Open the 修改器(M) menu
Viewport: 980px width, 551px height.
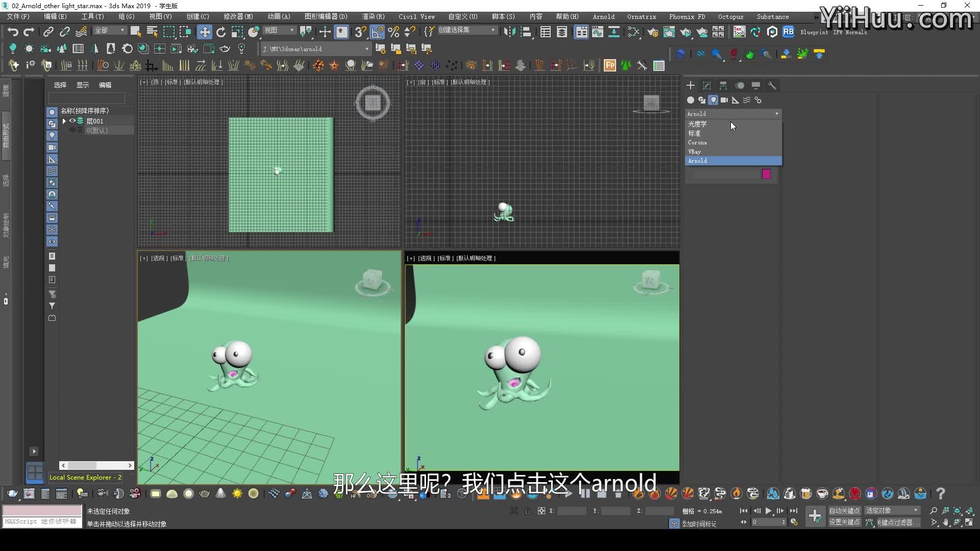(238, 17)
